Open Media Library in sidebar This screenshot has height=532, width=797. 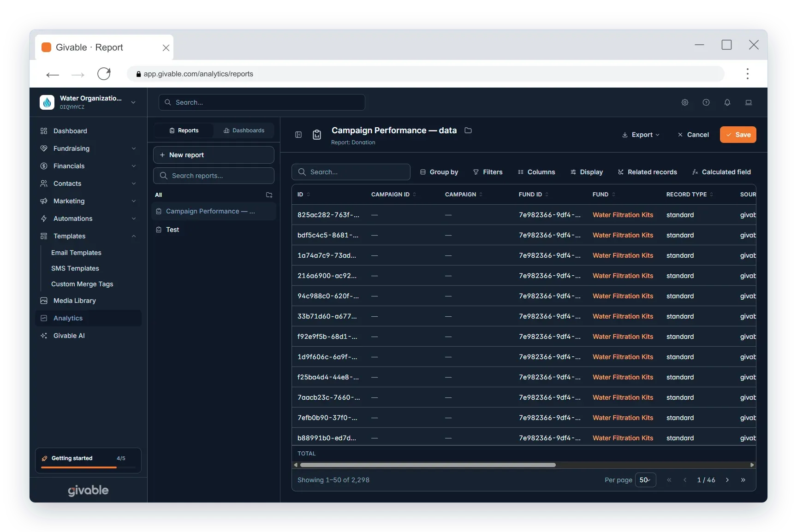tap(88, 301)
